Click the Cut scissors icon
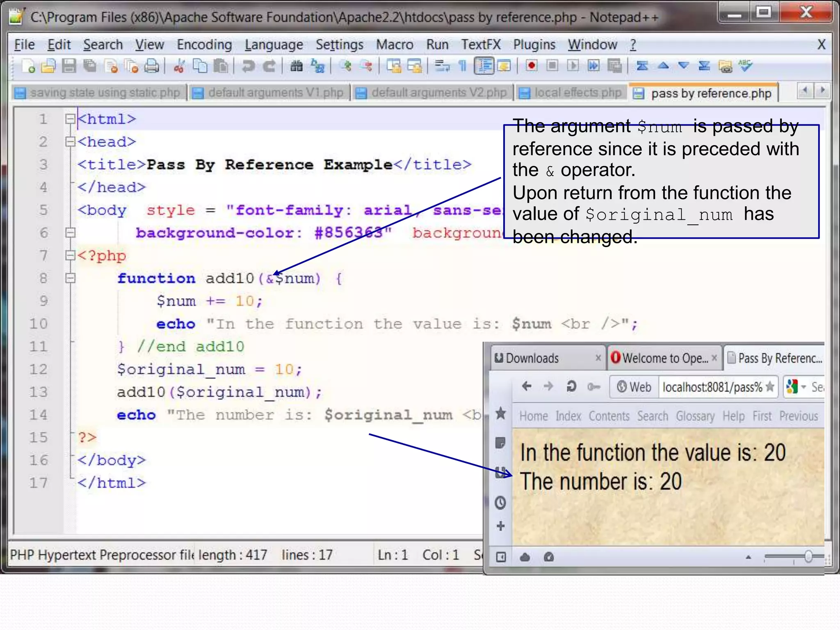840x630 pixels. pyautogui.click(x=179, y=66)
